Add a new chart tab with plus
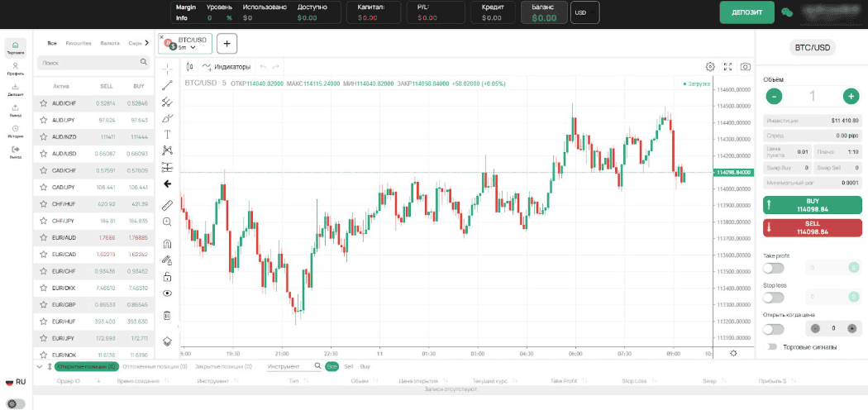The image size is (868, 410). pyautogui.click(x=227, y=43)
